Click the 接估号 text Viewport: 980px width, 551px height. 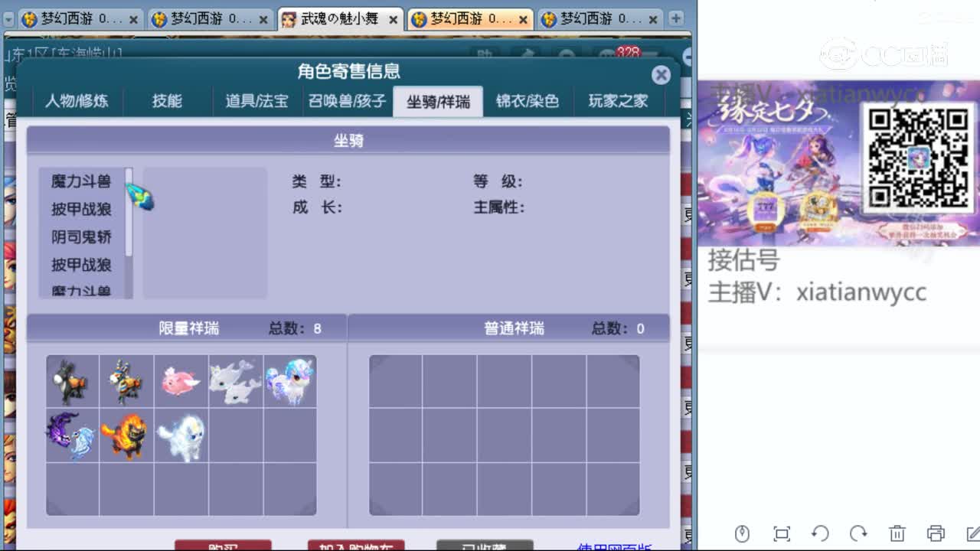click(x=743, y=260)
